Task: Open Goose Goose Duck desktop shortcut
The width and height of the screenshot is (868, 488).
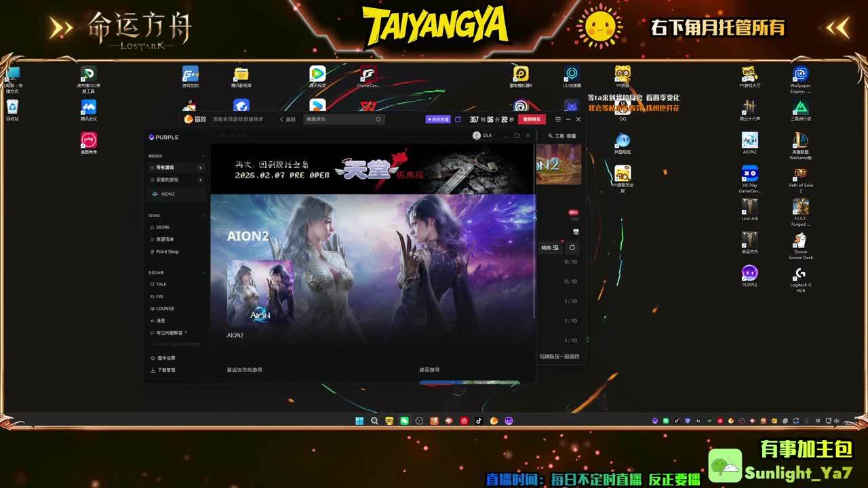Action: tap(800, 245)
